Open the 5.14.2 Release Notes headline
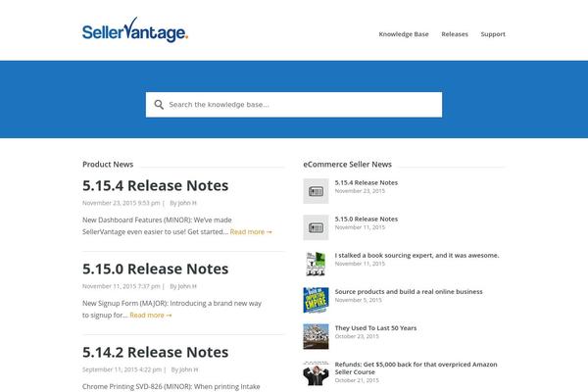The image size is (588, 392). [155, 352]
